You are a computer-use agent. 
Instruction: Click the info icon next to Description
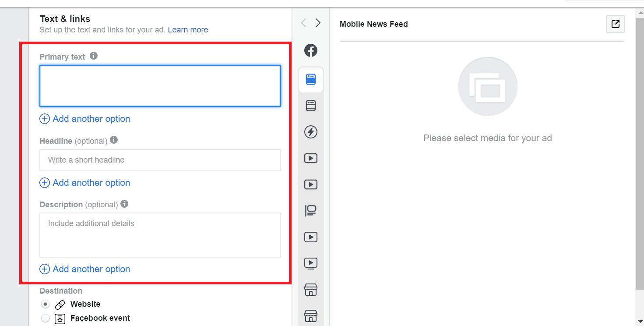(x=124, y=204)
